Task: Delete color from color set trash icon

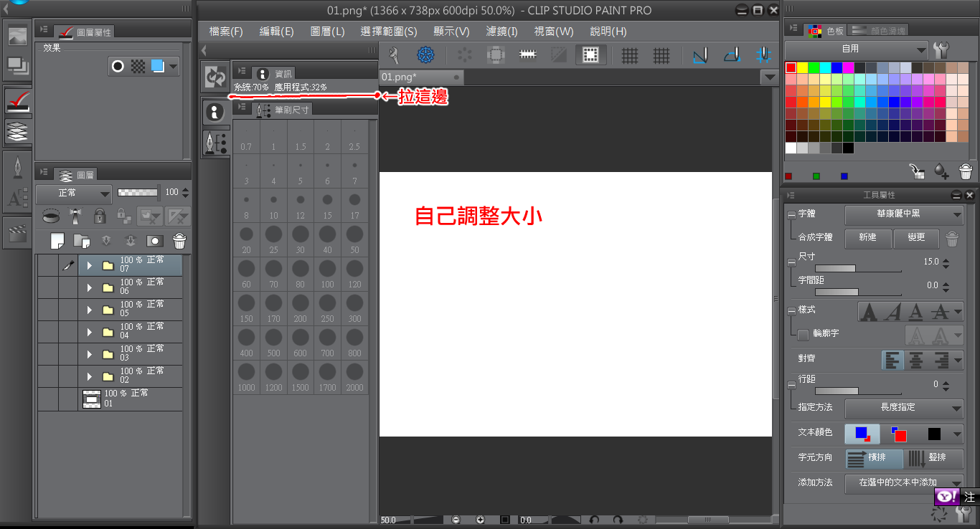Action: tap(966, 171)
